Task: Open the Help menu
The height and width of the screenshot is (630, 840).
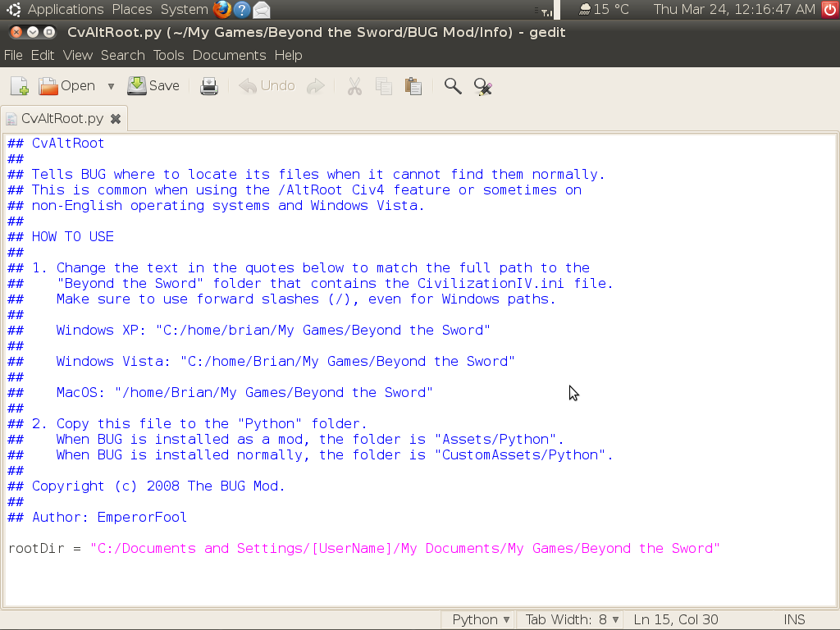Action: (288, 55)
